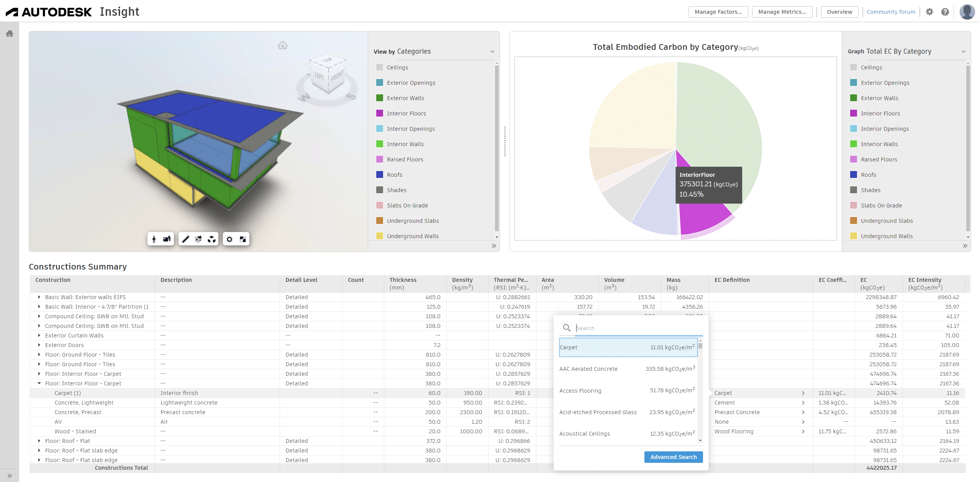Select the explode model tool
This screenshot has height=482, width=980.
[211, 239]
